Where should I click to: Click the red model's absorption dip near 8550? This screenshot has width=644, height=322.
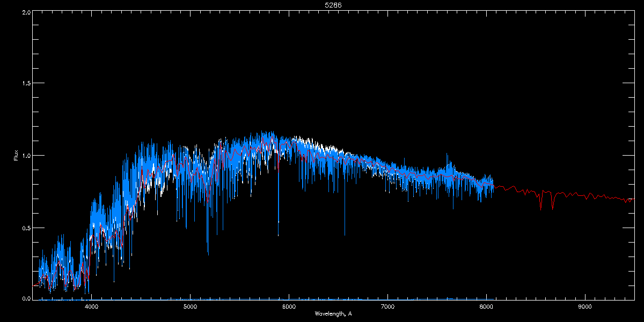click(540, 208)
